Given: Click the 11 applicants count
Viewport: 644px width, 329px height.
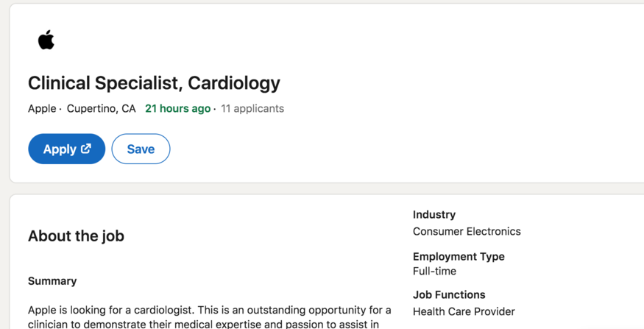Looking at the screenshot, I should pyautogui.click(x=252, y=108).
